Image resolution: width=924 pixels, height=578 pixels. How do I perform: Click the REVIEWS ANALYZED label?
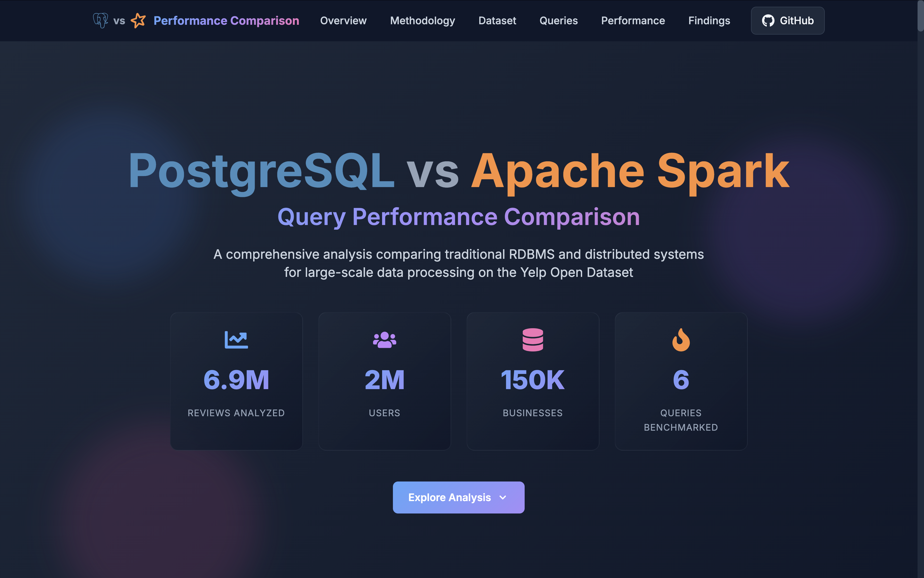pyautogui.click(x=236, y=413)
